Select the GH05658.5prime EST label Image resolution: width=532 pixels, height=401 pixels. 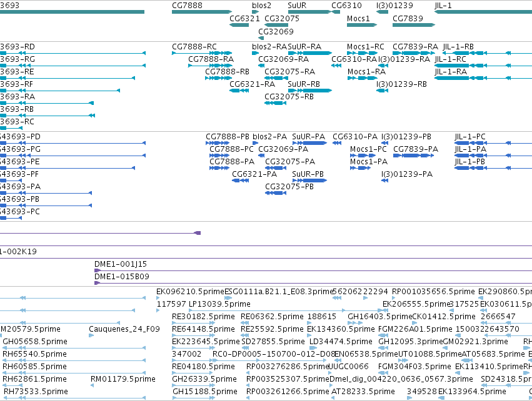coord(35,342)
